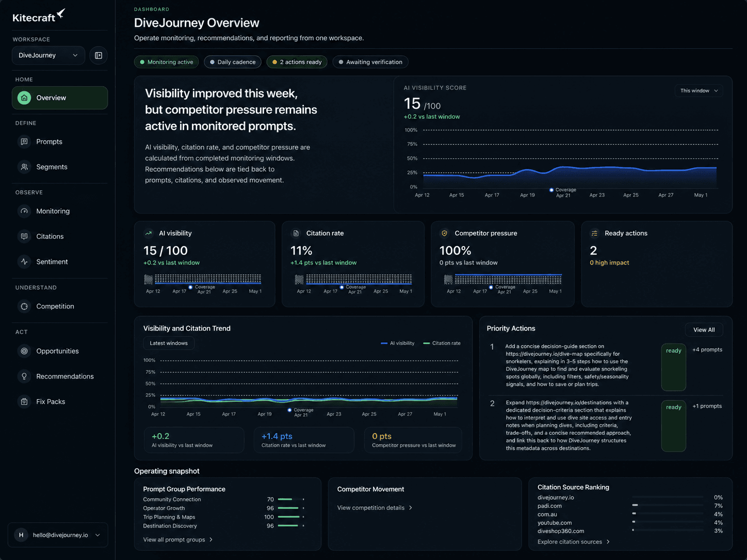Click Coverage marker in Visibility and Citation Trend chart

[x=289, y=410]
